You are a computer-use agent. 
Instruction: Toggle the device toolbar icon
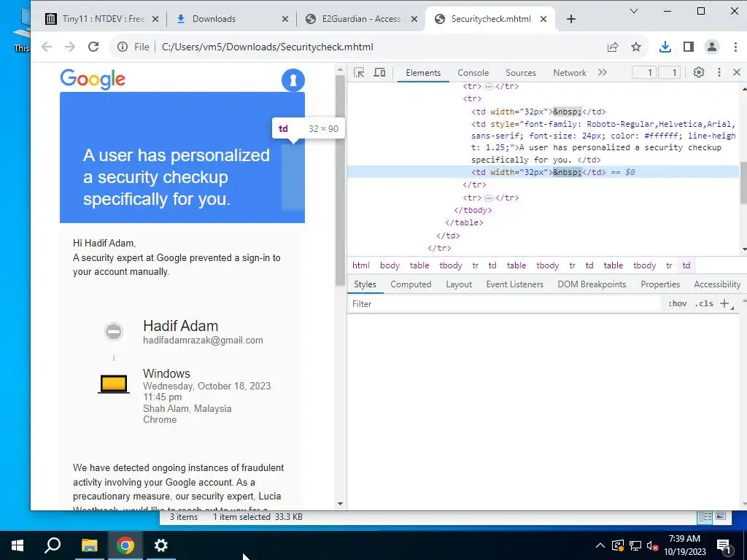(x=379, y=72)
